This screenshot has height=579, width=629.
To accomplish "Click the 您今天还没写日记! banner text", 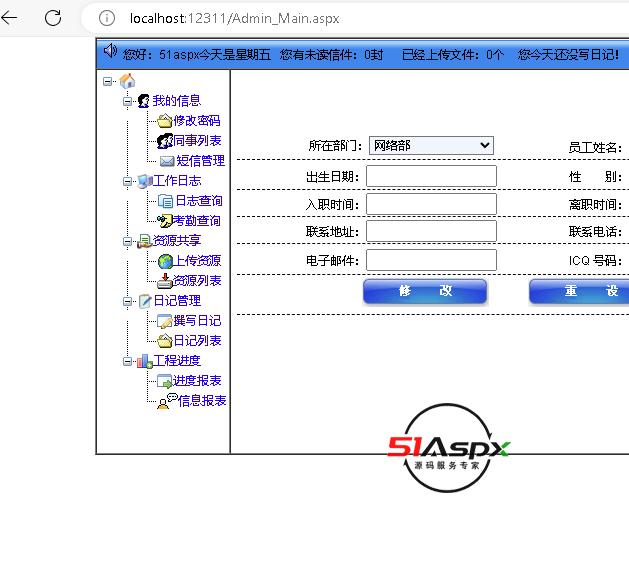I will (x=568, y=55).
